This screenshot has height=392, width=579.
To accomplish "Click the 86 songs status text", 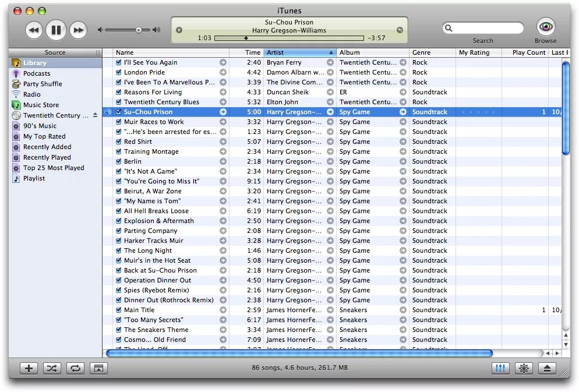I will [300, 368].
